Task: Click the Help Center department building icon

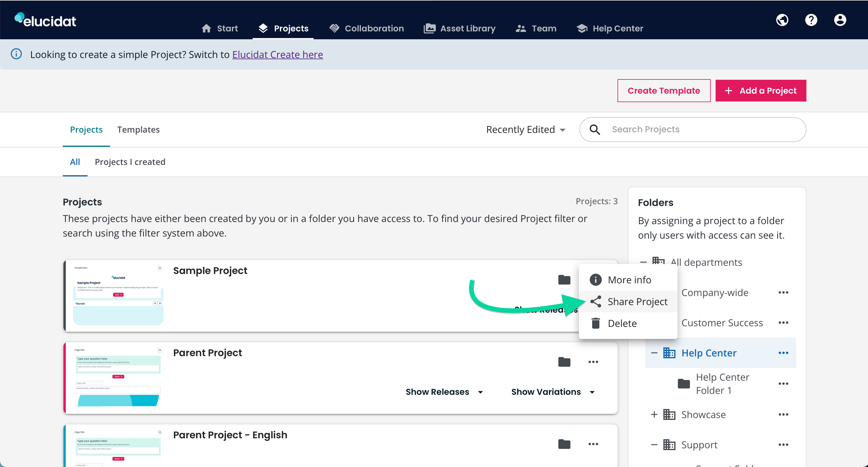Action: 669,353
